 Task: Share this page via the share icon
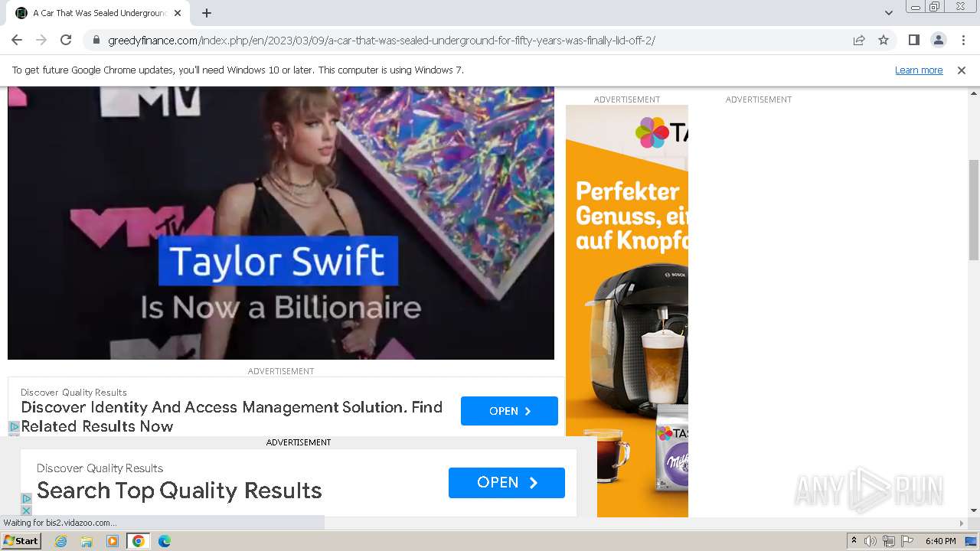click(x=859, y=40)
